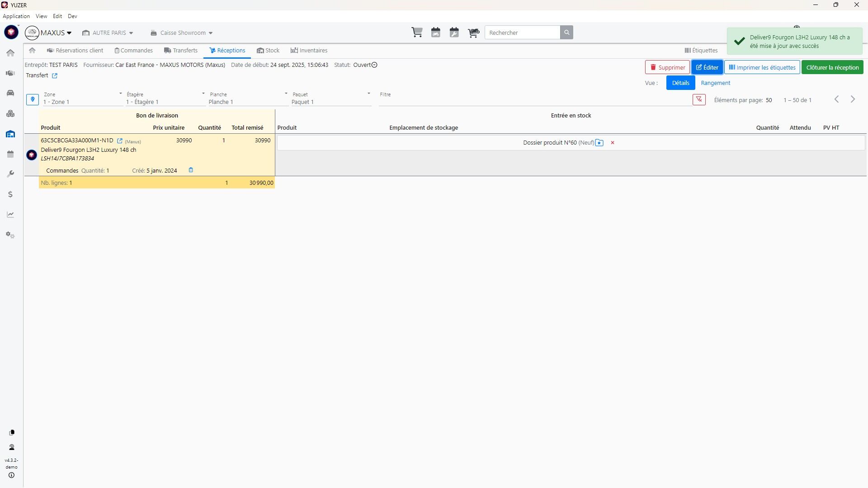Open Transfert external link icon
The image size is (868, 488).
55,76
